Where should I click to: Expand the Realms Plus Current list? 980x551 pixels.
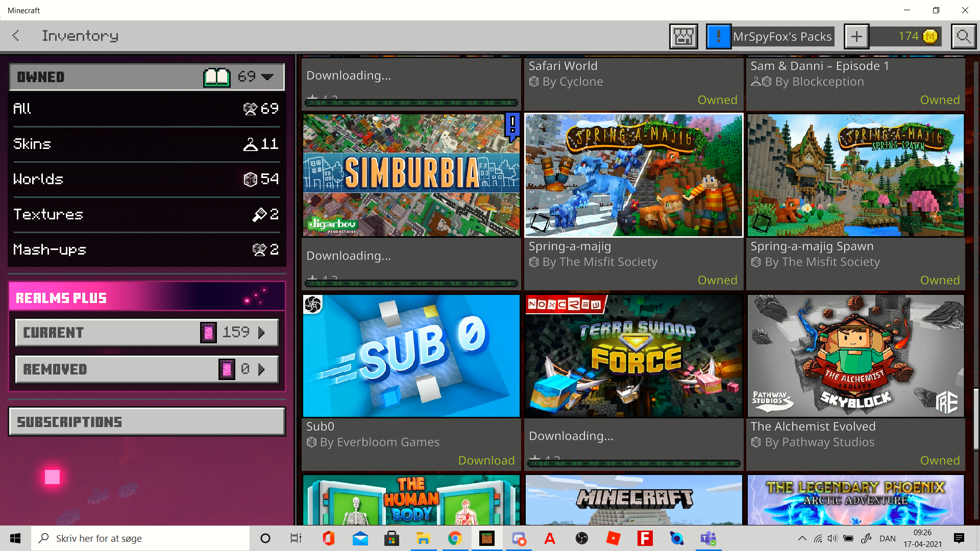[147, 333]
